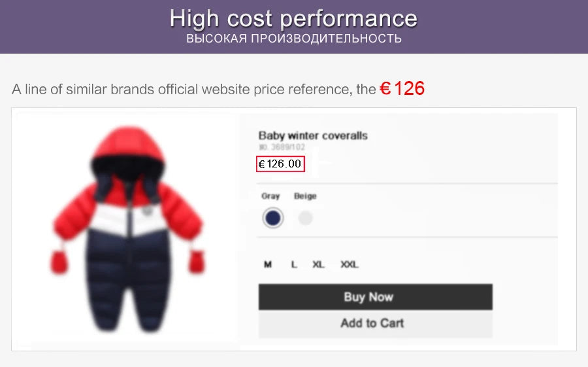
Task: Select the dark navy color swatch
Action: click(x=272, y=218)
